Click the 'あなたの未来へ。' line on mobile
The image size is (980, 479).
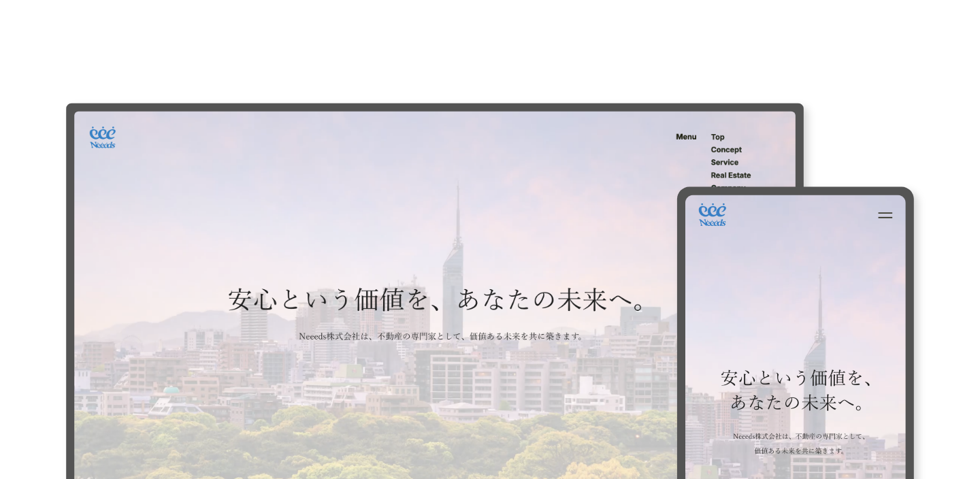(x=797, y=401)
